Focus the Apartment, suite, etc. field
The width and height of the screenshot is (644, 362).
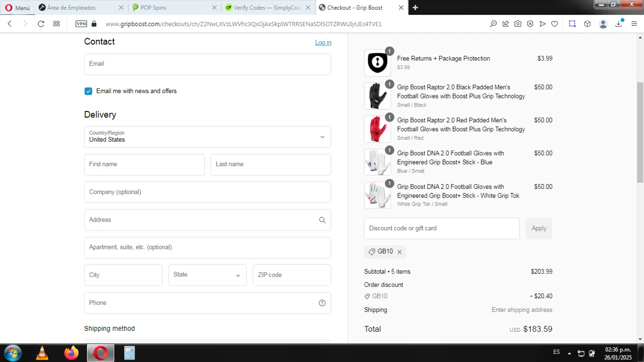point(207,248)
